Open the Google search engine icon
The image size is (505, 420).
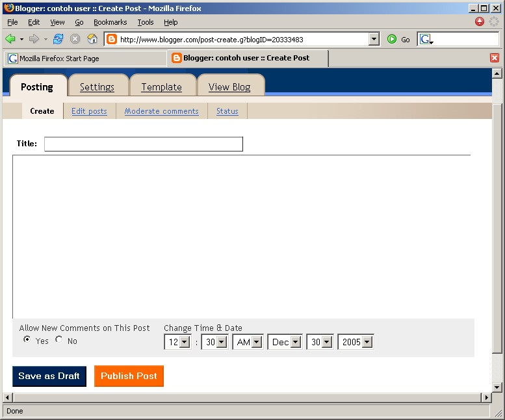[x=426, y=39]
